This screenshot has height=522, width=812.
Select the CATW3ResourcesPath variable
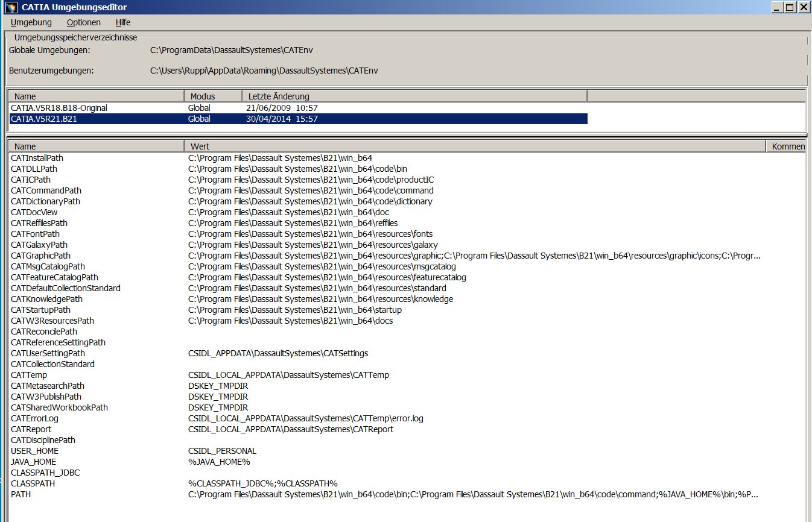tap(52, 321)
